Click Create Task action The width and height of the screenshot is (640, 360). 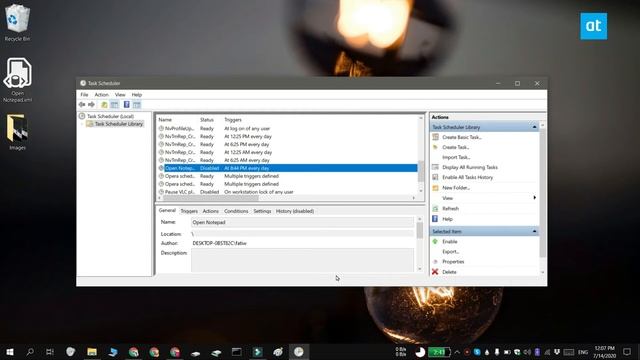[456, 147]
